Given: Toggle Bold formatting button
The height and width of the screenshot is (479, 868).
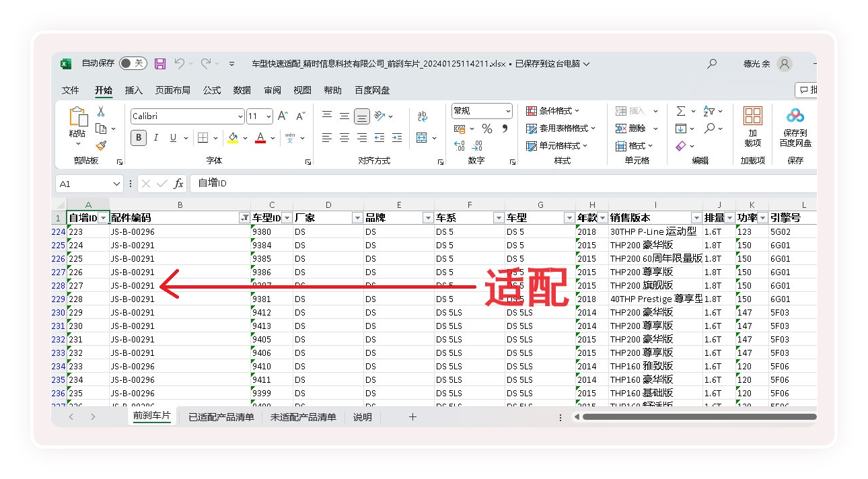Looking at the screenshot, I should tap(139, 138).
